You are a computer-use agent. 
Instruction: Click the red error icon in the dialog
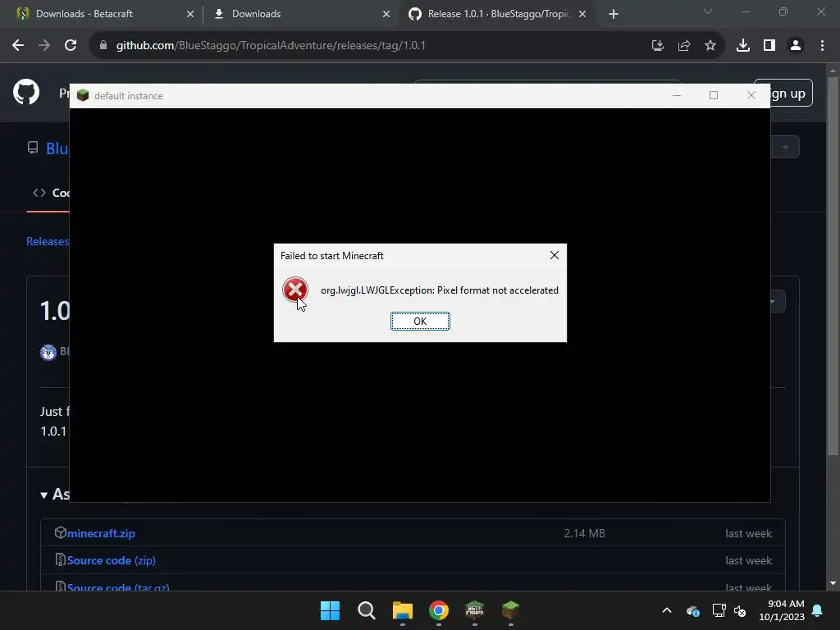(x=295, y=290)
